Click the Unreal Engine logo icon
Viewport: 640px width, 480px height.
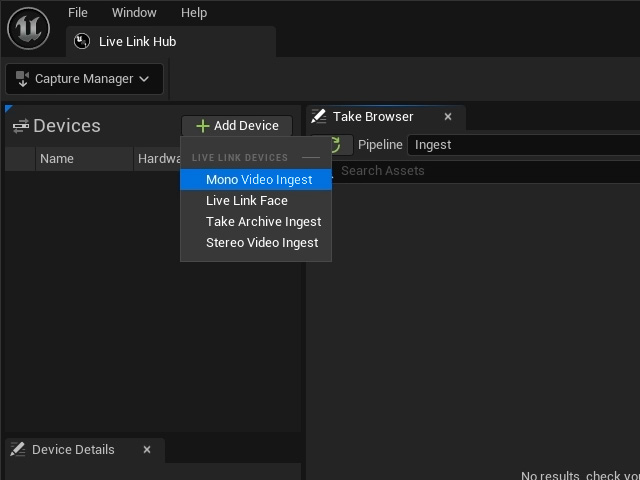click(x=28, y=29)
